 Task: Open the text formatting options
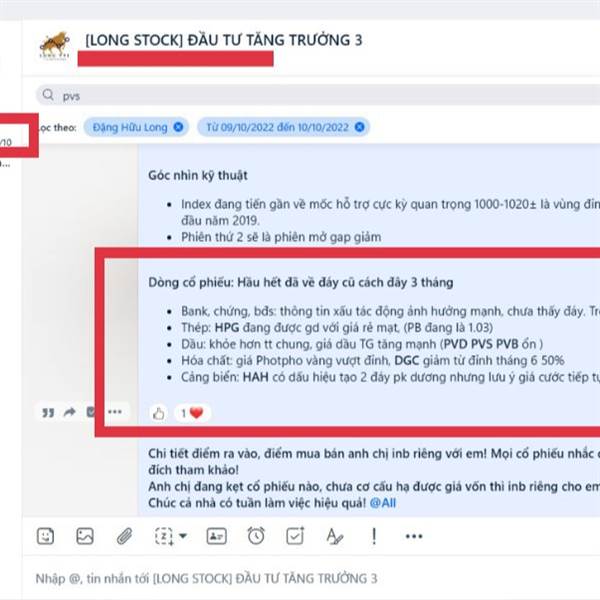[335, 536]
